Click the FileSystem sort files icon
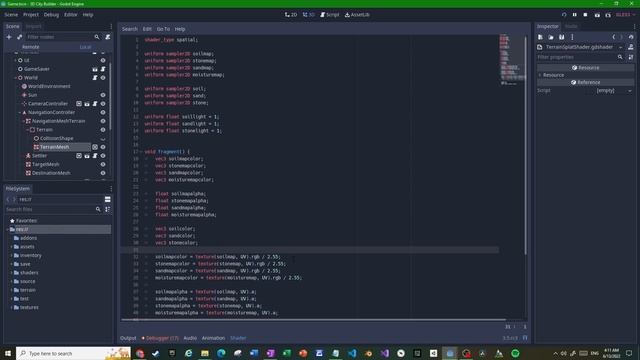The image size is (640, 360). click(x=108, y=209)
